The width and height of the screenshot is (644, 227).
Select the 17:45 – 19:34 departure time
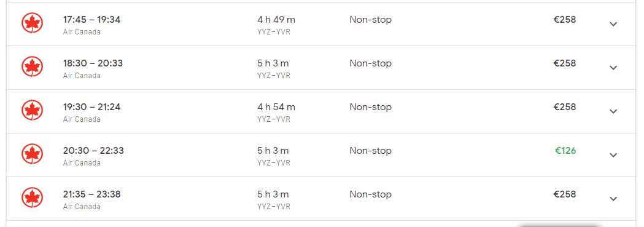(x=91, y=20)
